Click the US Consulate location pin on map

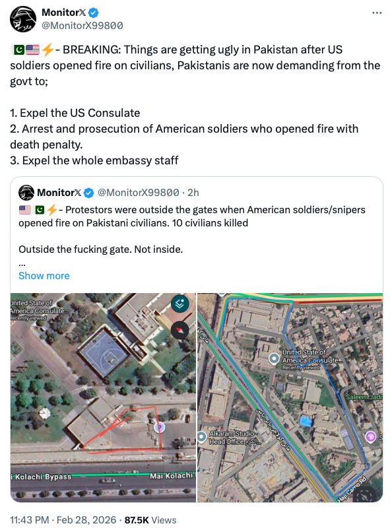tap(274, 358)
